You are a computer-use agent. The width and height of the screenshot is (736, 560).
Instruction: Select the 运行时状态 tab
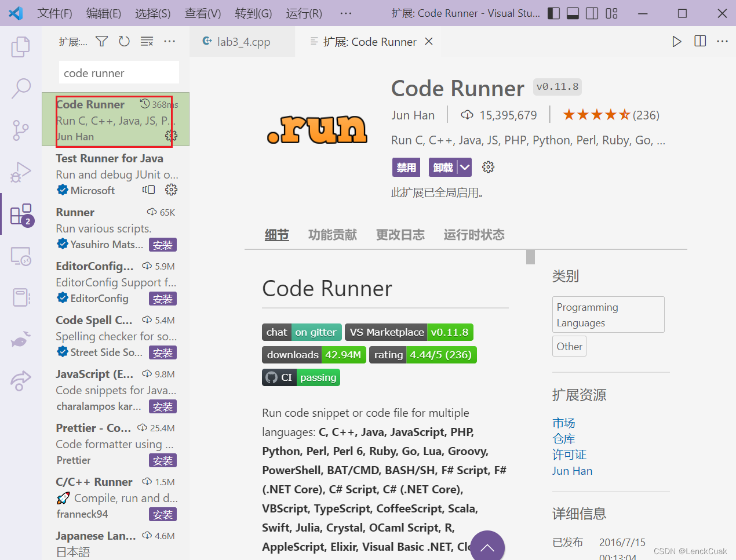474,235
